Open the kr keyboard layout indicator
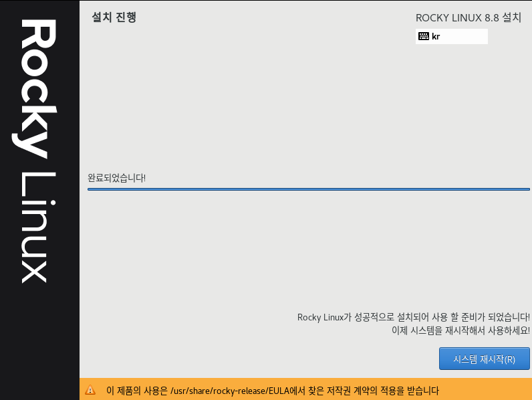Viewport: 532px width, 400px height. click(452, 36)
